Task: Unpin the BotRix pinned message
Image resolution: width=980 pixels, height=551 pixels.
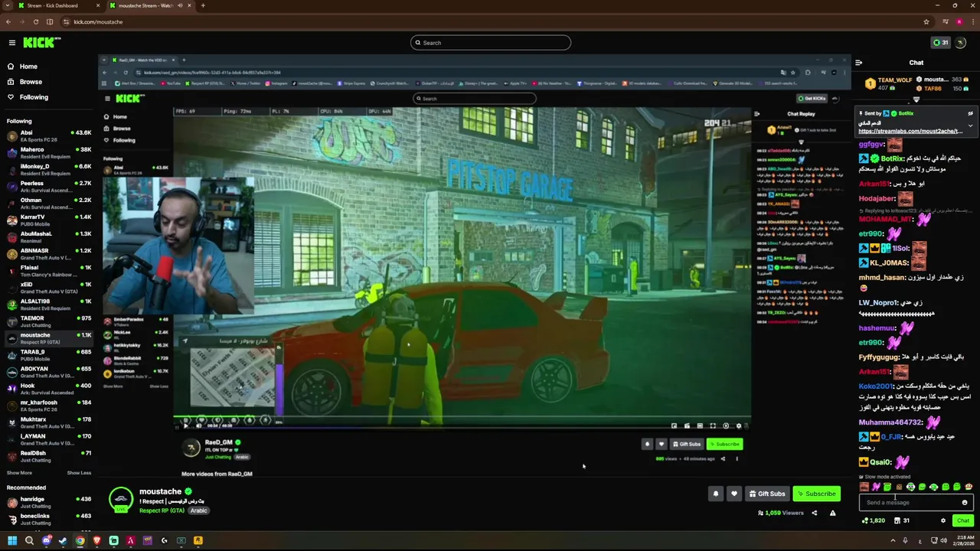Action: [970, 113]
